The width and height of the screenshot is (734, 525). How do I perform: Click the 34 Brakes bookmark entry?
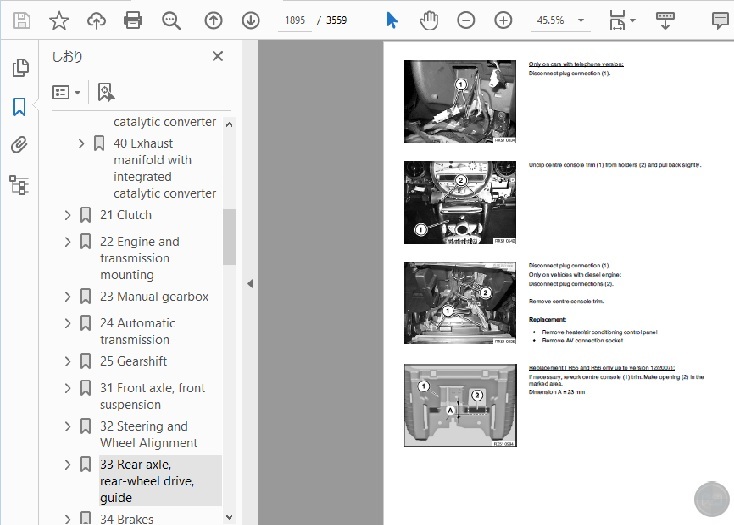click(x=126, y=518)
